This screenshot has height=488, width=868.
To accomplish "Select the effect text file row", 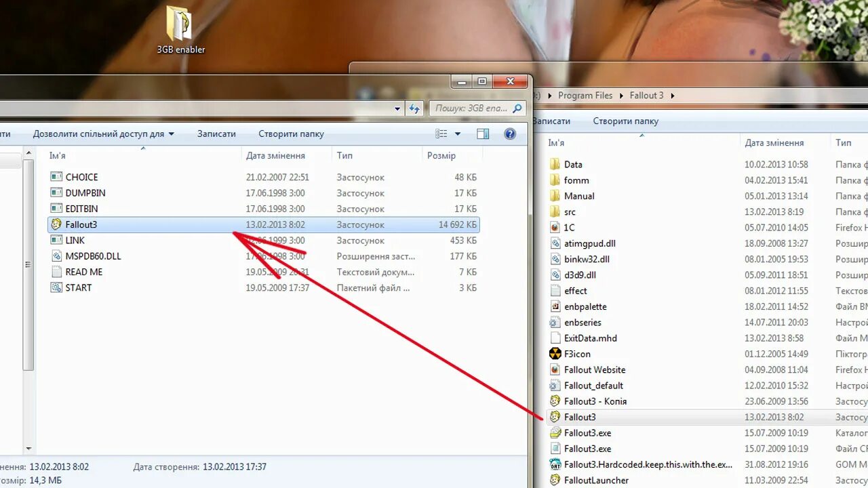I will point(707,291).
